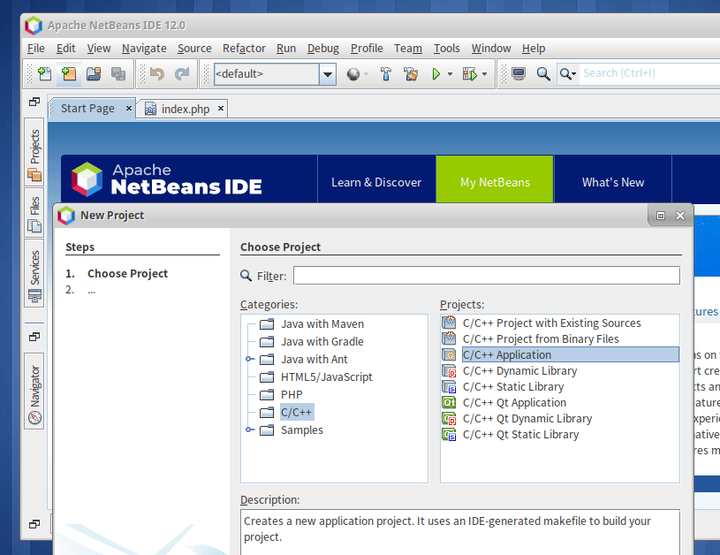Click the NetBeans logo on Start Page
This screenshot has height=555, width=720.
(86, 179)
